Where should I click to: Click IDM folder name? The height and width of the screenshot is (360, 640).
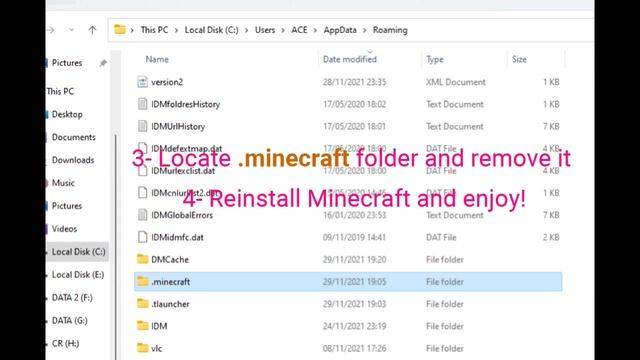pyautogui.click(x=159, y=326)
